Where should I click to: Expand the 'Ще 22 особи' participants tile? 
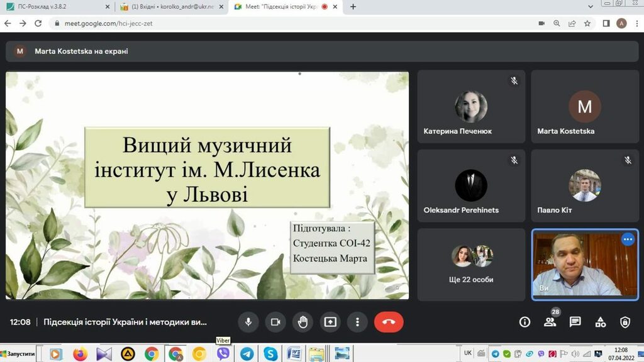(472, 264)
